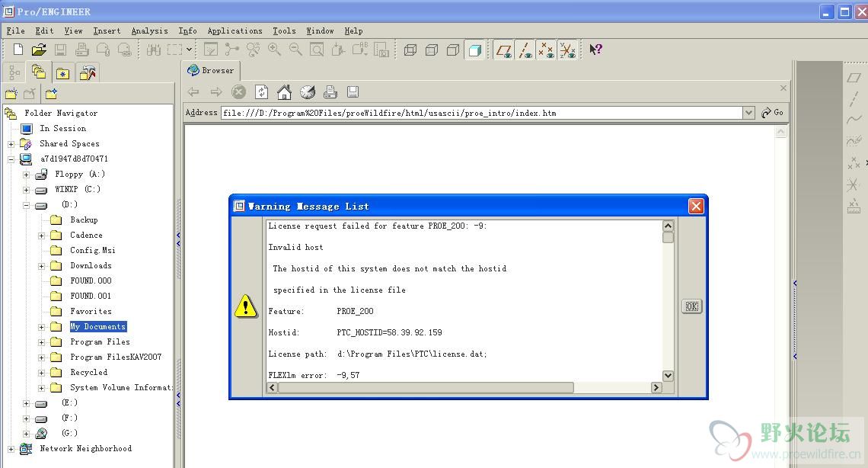Expand the Downloads folder

[x=42, y=267]
